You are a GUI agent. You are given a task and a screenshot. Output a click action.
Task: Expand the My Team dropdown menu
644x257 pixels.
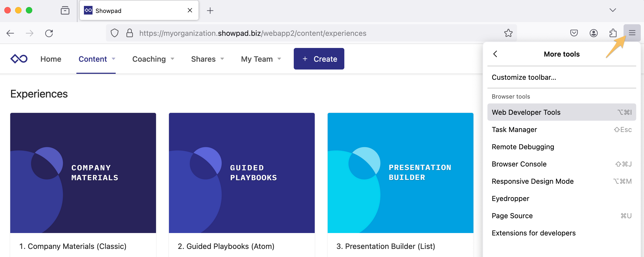click(261, 59)
